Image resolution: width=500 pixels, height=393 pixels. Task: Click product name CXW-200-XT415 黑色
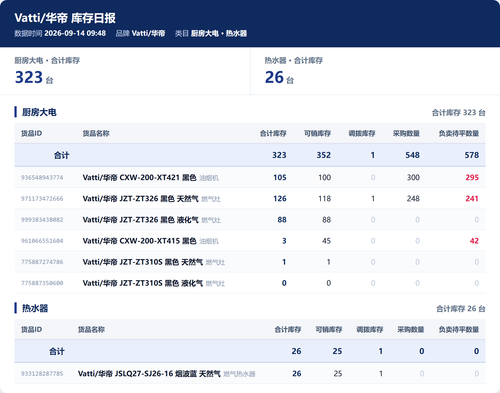(x=139, y=241)
